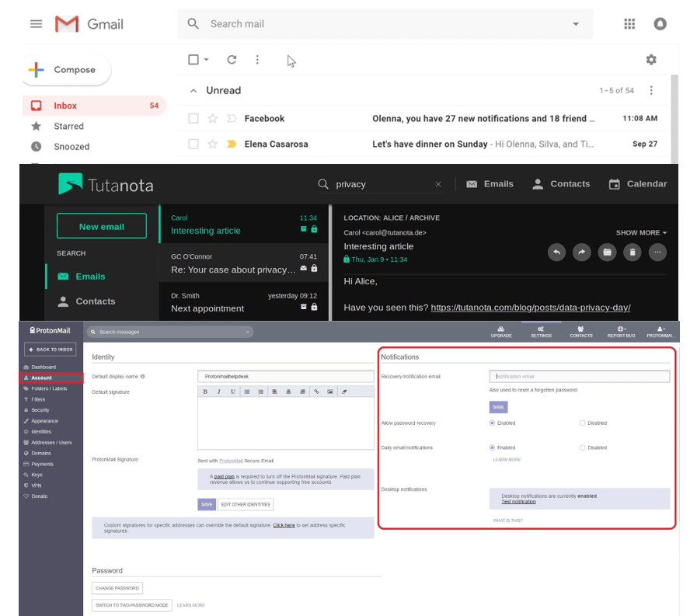Click underline in ProtonMail signature editor

click(x=233, y=392)
